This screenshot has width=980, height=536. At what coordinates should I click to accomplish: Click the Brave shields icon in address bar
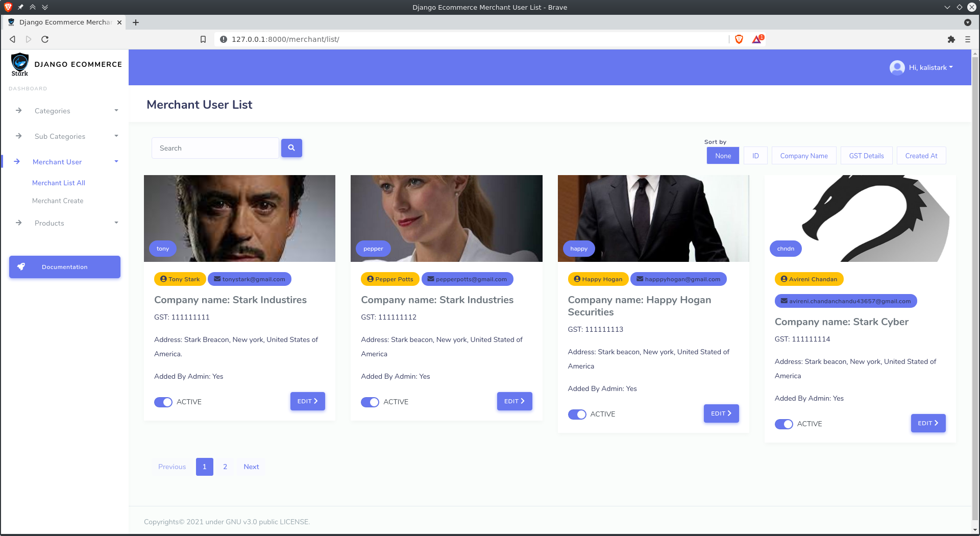[739, 39]
